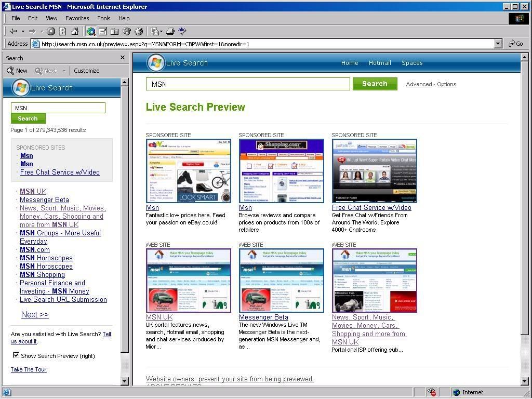Go to Home via toolbar icon
The image size is (532, 399).
click(x=75, y=32)
